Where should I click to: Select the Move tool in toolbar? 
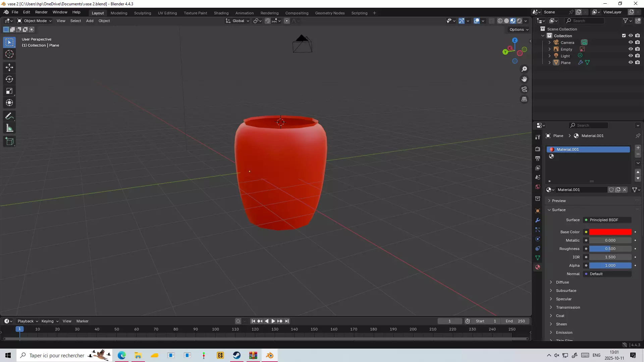point(9,67)
